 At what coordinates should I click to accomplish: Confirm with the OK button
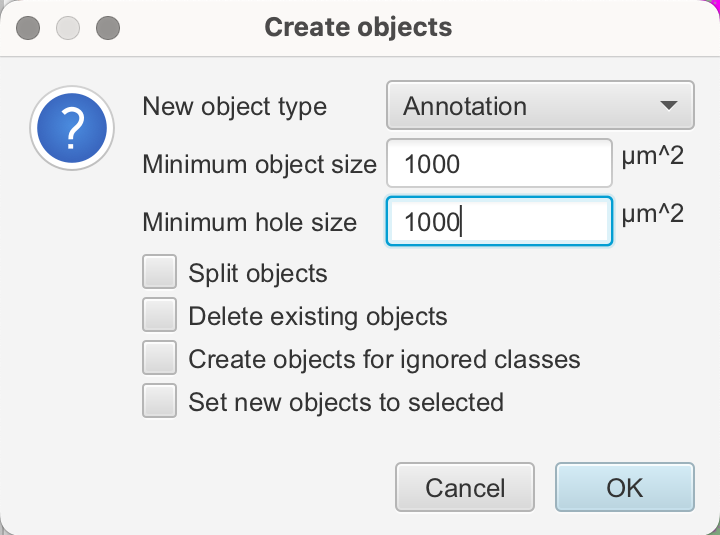click(624, 487)
